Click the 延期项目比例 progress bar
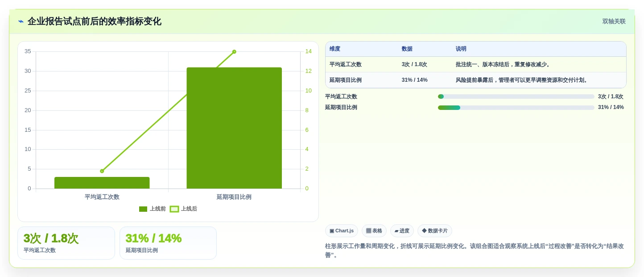This screenshot has width=644, height=277. coord(516,108)
